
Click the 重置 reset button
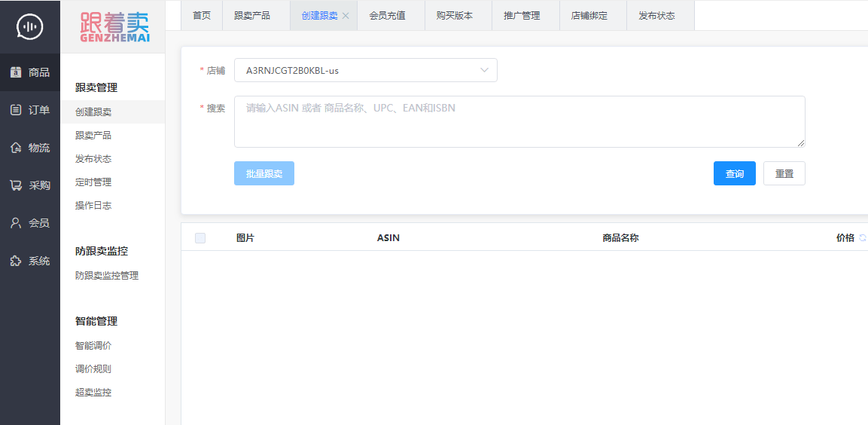[784, 173]
